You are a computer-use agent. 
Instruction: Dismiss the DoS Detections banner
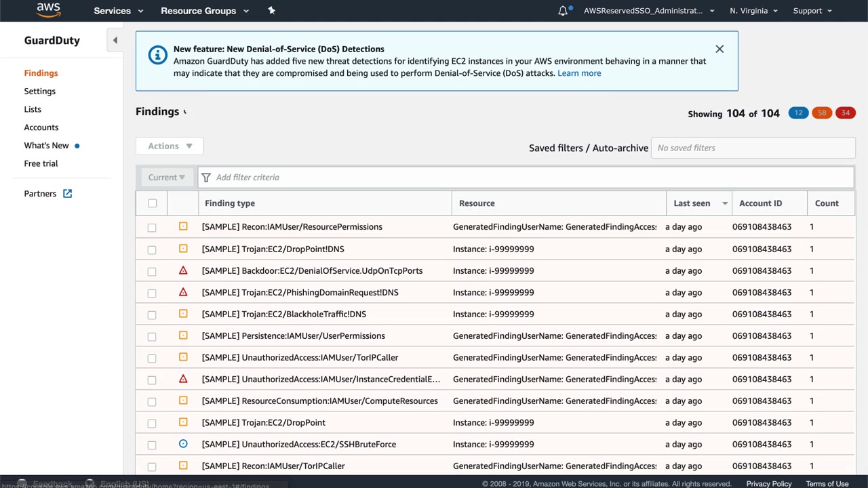(719, 49)
